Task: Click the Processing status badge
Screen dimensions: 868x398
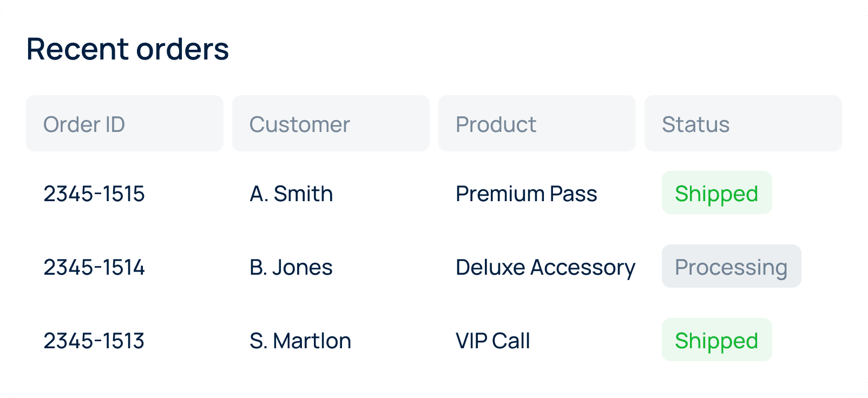Action: [731, 267]
